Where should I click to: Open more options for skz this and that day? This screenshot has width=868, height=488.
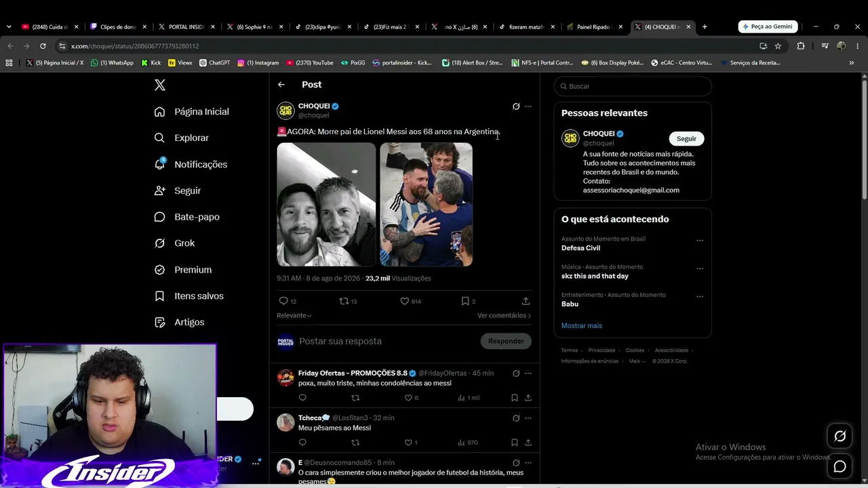tap(700, 268)
